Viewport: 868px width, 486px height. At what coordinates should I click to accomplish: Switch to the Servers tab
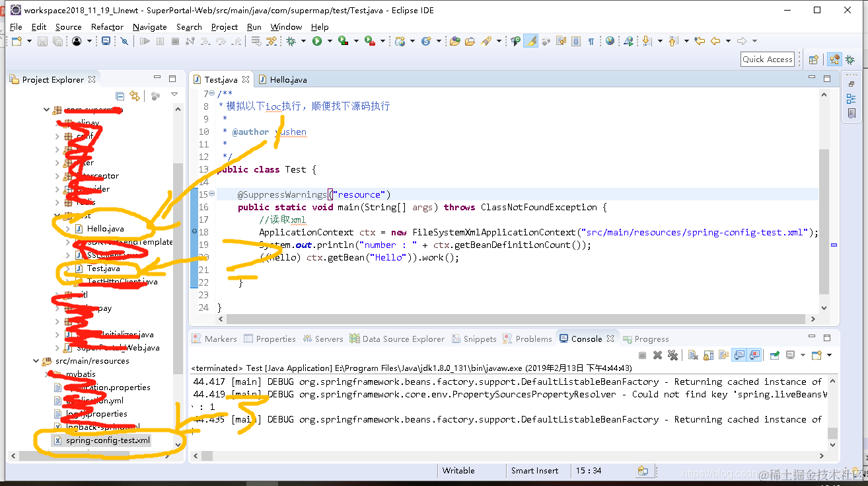pyautogui.click(x=323, y=339)
